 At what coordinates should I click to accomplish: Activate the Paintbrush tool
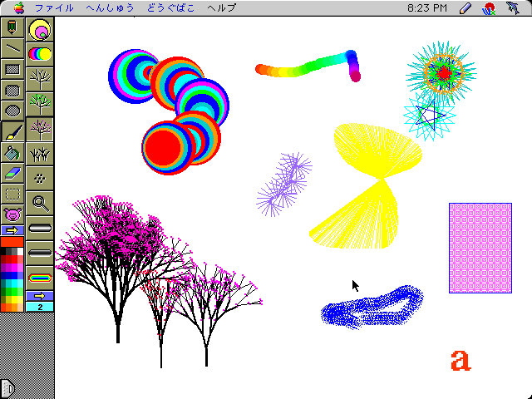(12, 131)
